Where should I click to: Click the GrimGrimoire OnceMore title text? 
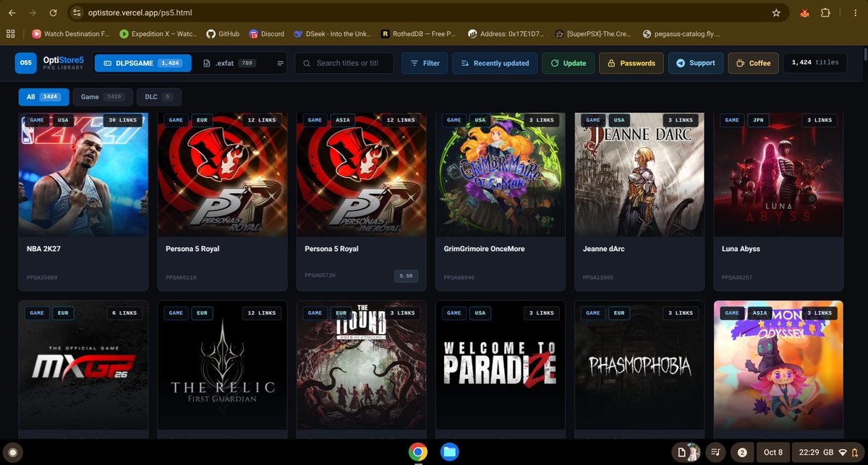(x=484, y=249)
